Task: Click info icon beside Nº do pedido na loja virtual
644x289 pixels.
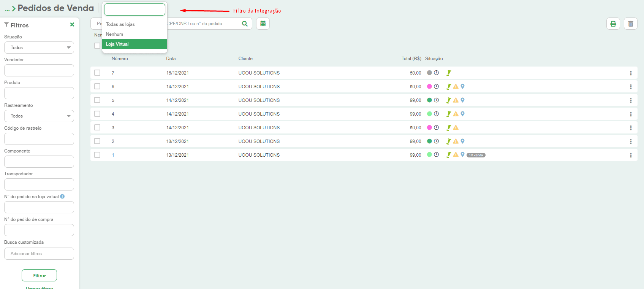Action: pos(62,197)
